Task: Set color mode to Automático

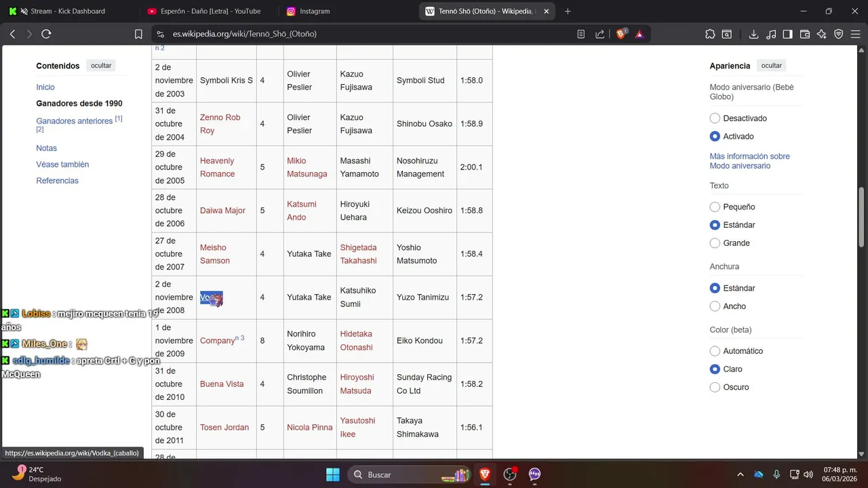Action: point(715,351)
